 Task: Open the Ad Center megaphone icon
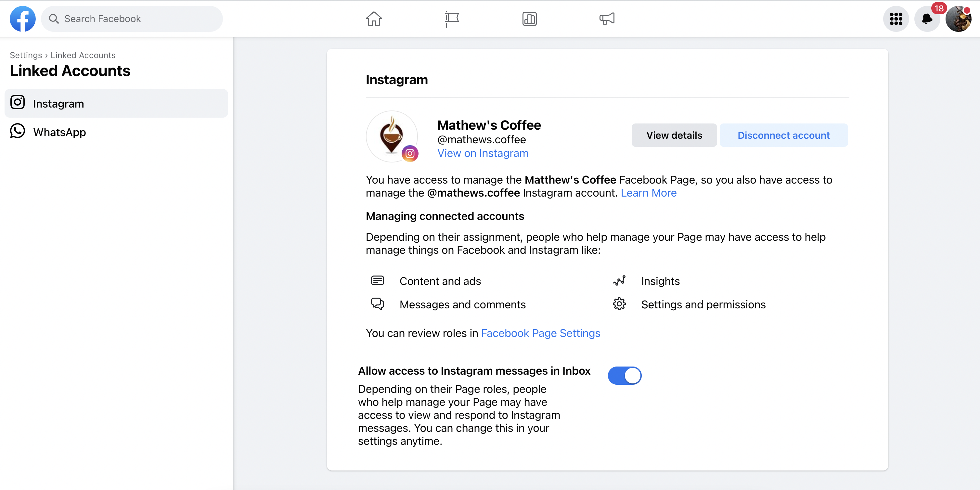607,19
